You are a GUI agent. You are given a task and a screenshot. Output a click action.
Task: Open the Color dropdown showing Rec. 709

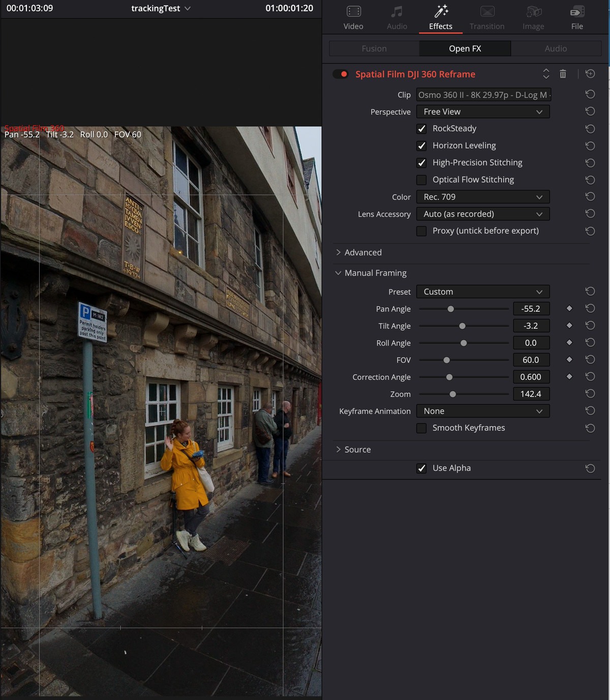coord(483,197)
